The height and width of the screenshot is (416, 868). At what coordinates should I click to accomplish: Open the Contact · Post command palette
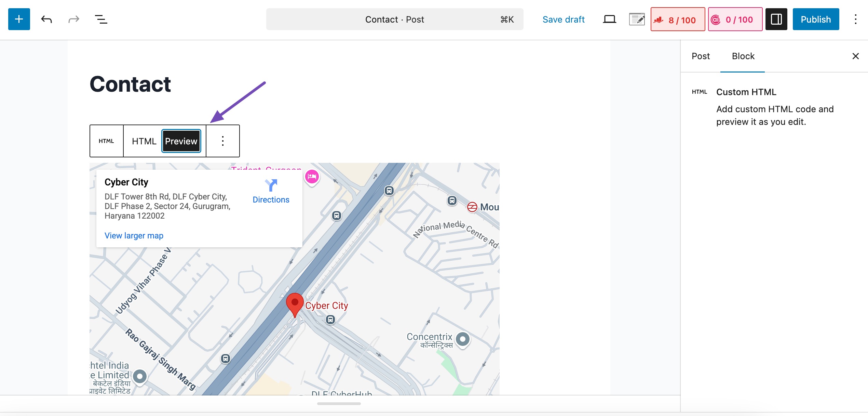point(395,19)
